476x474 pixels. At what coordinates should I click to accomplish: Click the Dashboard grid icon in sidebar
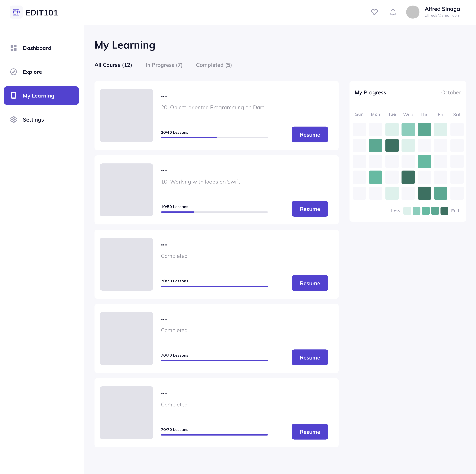point(13,48)
